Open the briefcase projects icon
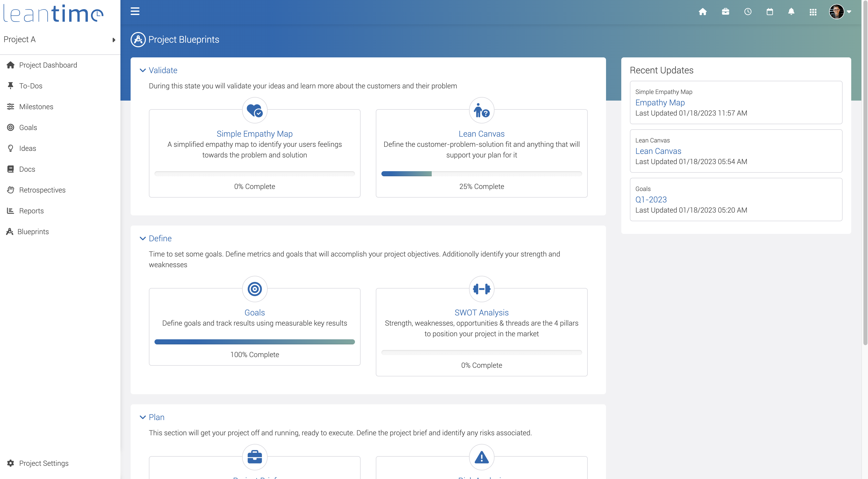868x479 pixels. point(725,12)
